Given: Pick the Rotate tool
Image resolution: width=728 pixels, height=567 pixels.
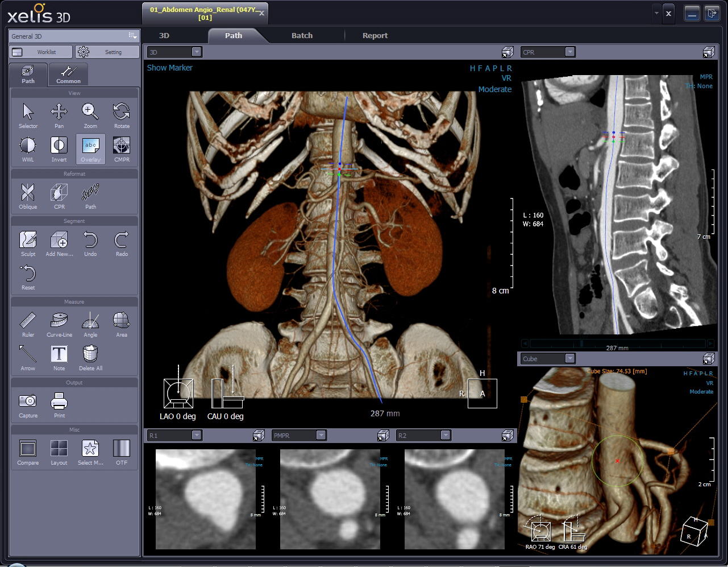Looking at the screenshot, I should point(122,115).
